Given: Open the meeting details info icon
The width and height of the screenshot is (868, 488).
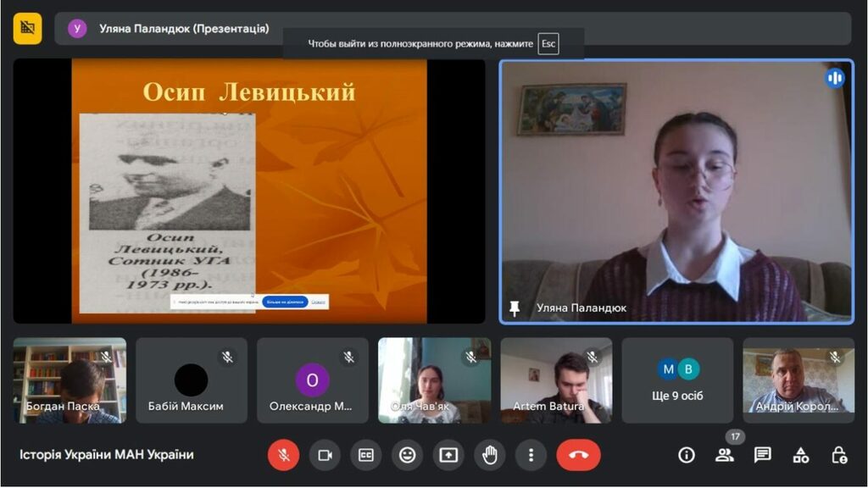Looking at the screenshot, I should 687,455.
